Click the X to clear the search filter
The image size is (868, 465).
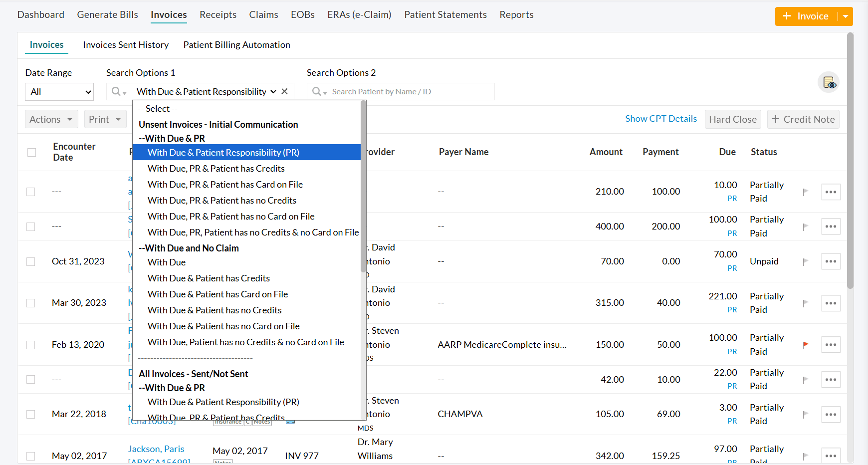(284, 91)
